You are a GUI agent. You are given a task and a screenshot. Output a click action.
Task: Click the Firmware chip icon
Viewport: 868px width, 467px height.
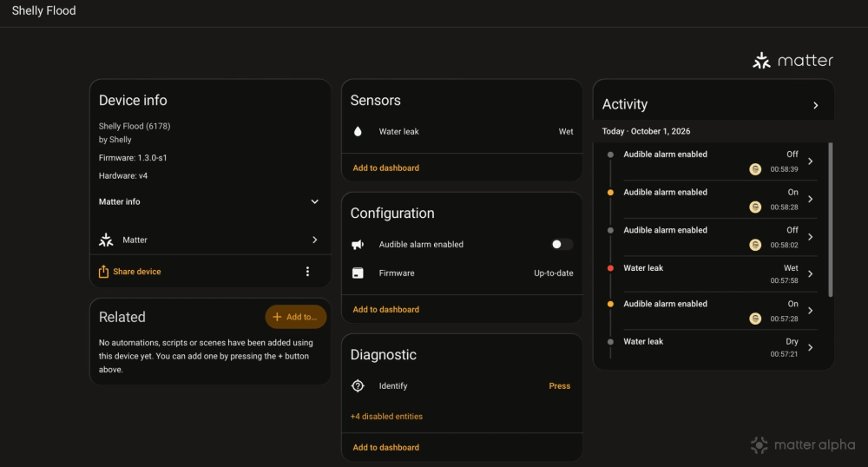(358, 273)
